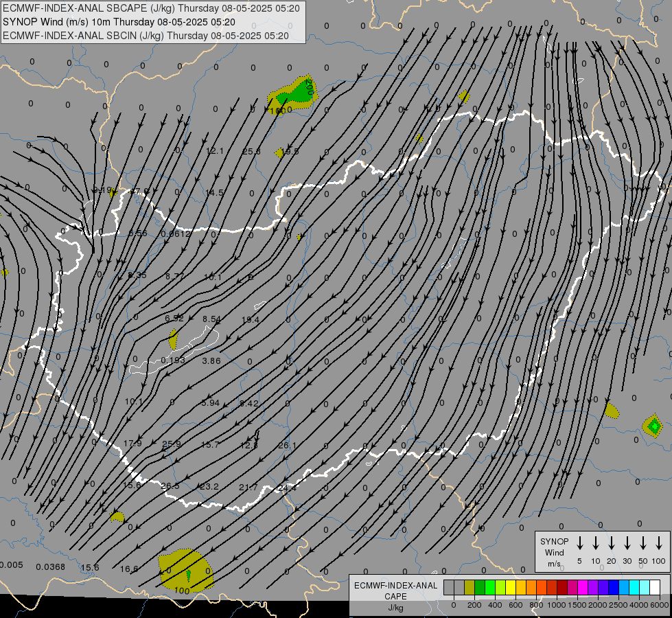Select the olive swatch in CAPE legend

coord(470,587)
